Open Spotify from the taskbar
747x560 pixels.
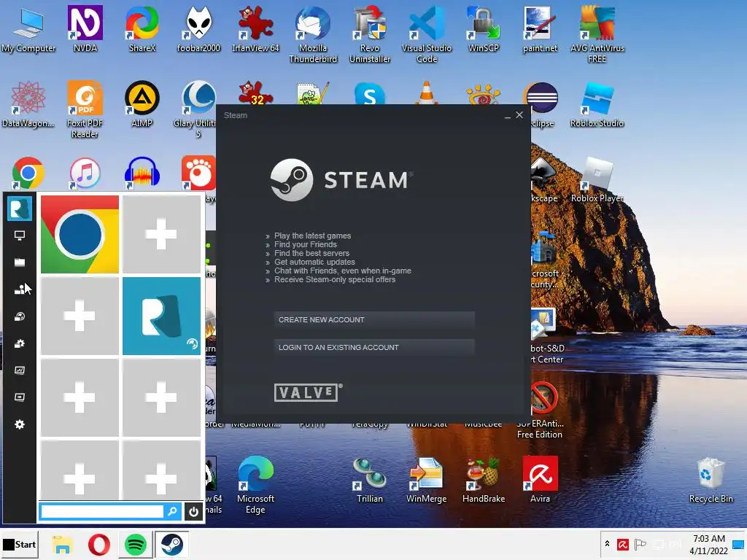(135, 544)
